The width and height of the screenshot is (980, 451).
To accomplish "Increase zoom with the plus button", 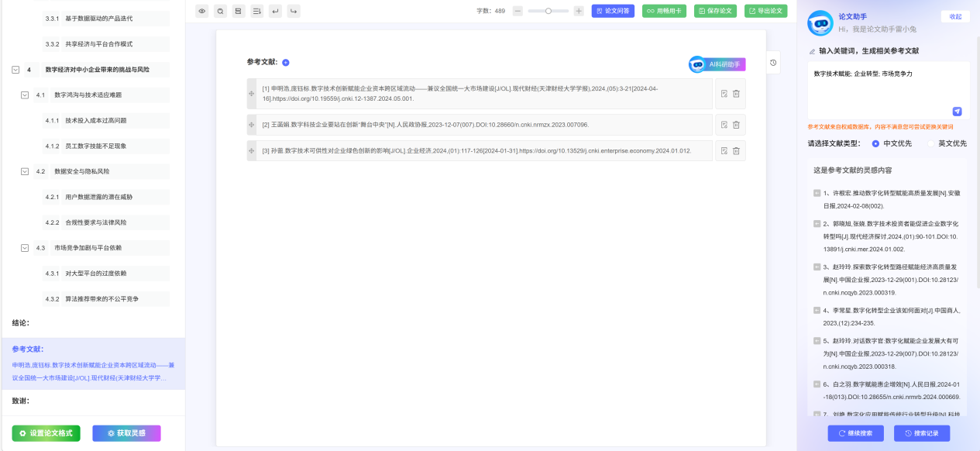I will coord(579,11).
